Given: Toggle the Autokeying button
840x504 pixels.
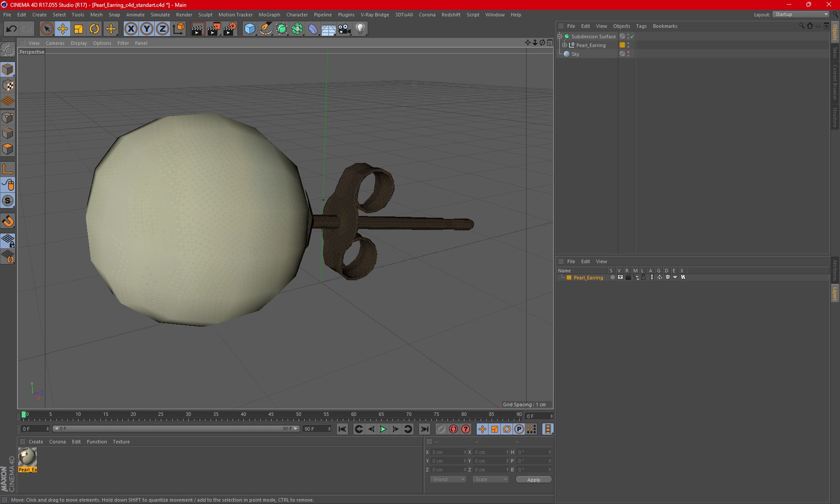Looking at the screenshot, I should point(453,429).
